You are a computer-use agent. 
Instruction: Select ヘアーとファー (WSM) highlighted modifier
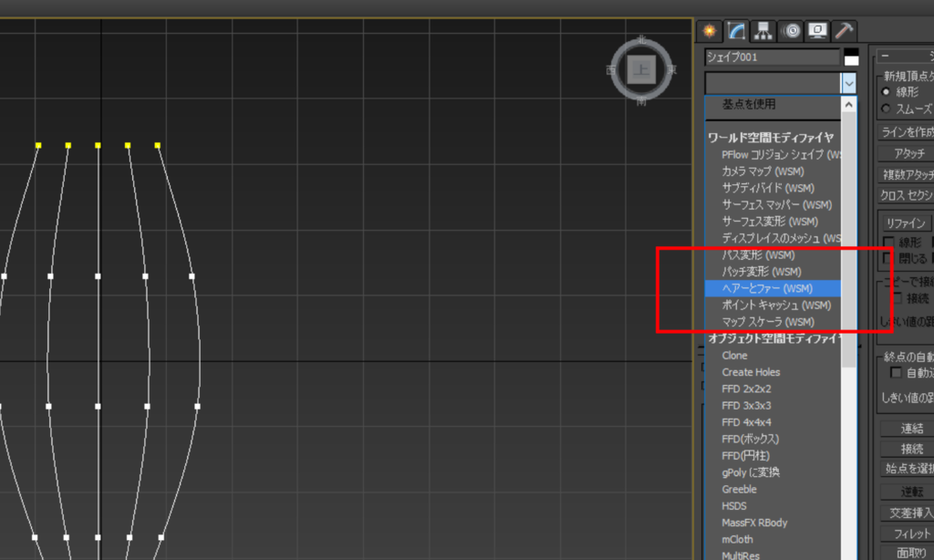773,288
